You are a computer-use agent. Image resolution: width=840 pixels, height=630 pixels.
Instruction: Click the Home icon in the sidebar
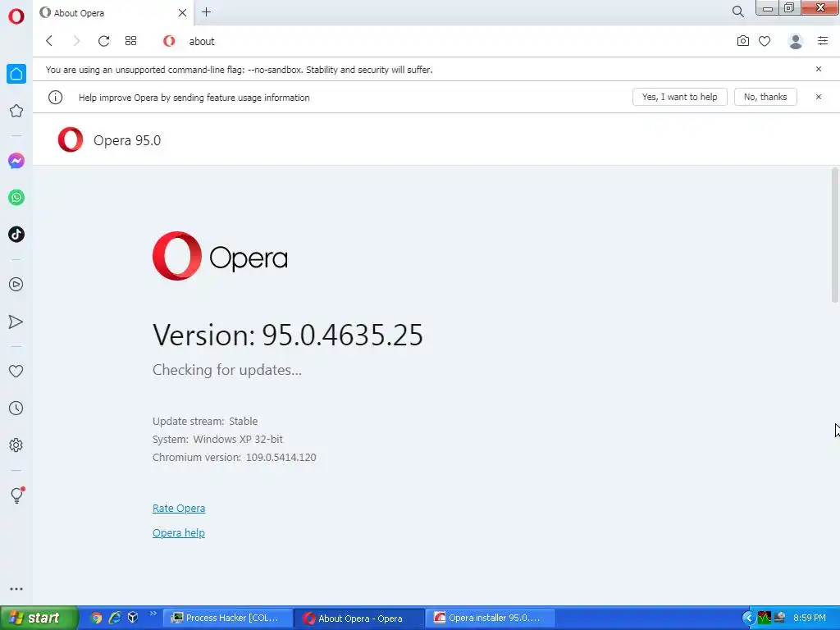(16, 74)
